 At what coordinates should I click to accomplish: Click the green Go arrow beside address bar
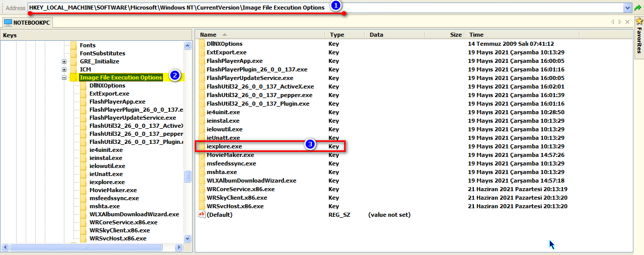(x=638, y=8)
